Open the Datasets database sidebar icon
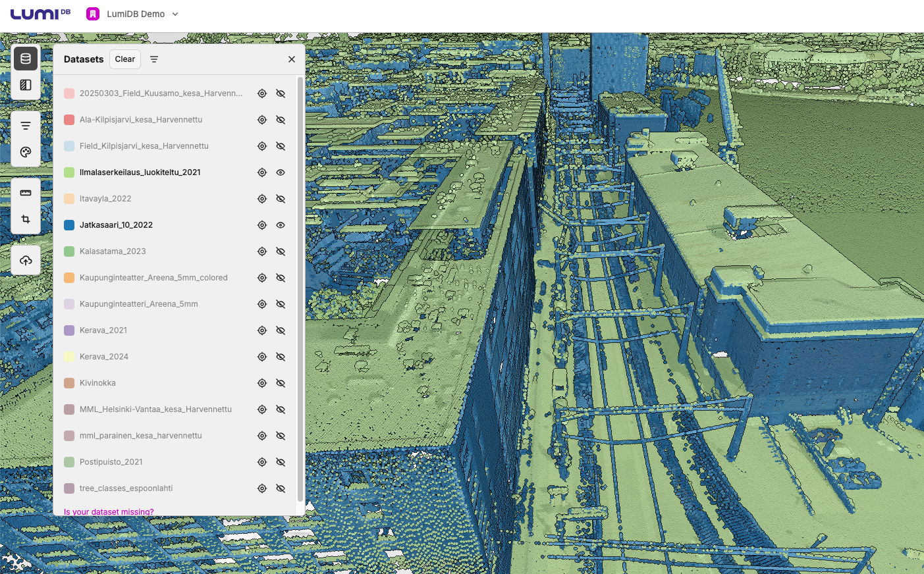924x574 pixels. [x=26, y=59]
